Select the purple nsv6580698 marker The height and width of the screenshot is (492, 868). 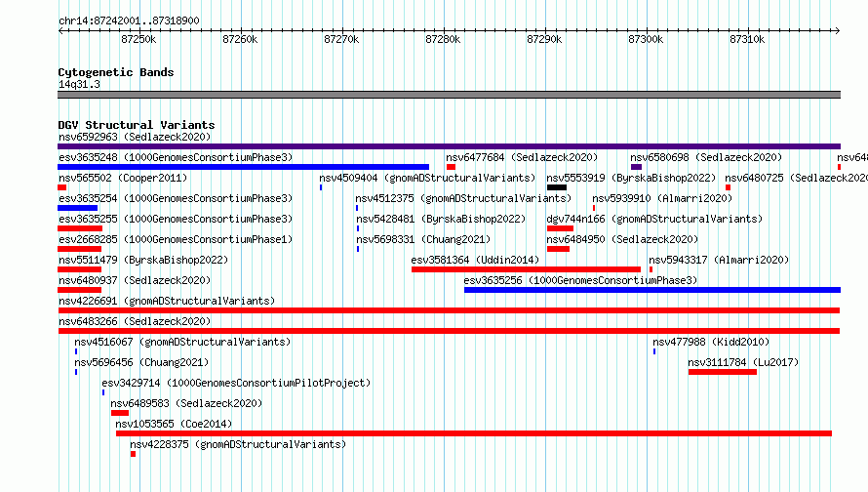[x=636, y=167]
